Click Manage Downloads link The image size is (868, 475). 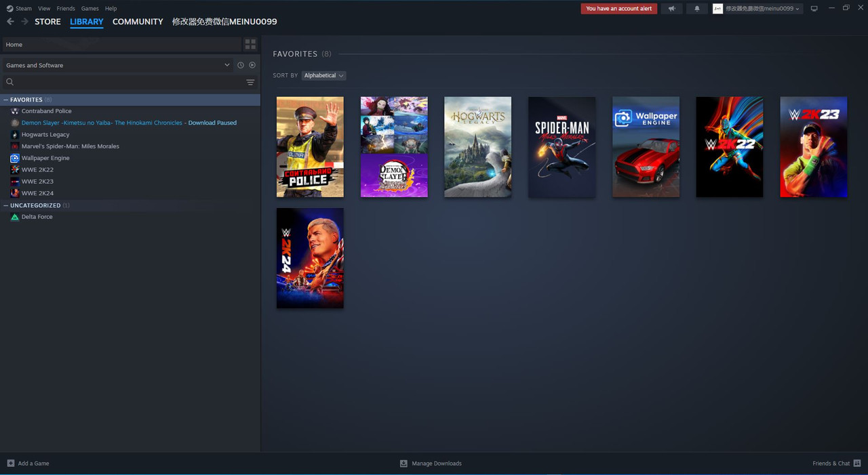pyautogui.click(x=437, y=463)
